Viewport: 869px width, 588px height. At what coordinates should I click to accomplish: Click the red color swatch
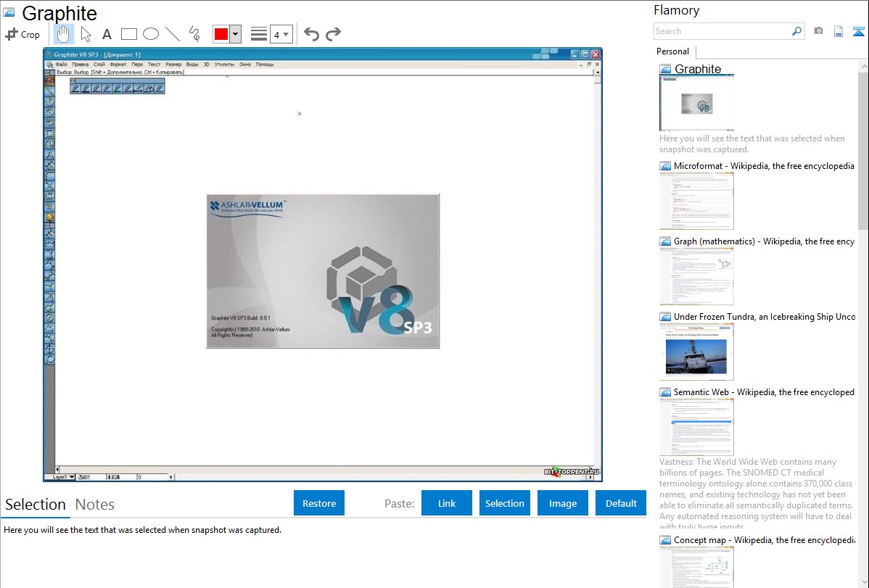(x=221, y=34)
